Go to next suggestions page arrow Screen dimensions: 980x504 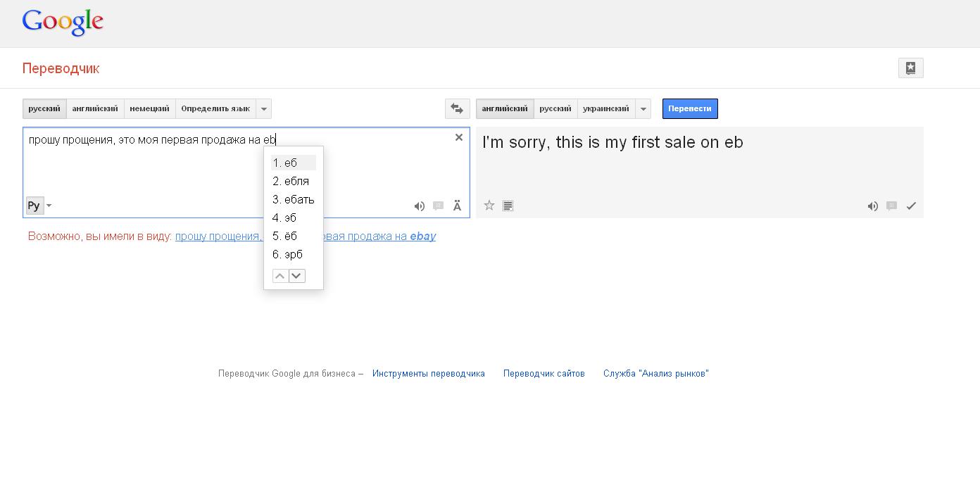click(x=297, y=276)
